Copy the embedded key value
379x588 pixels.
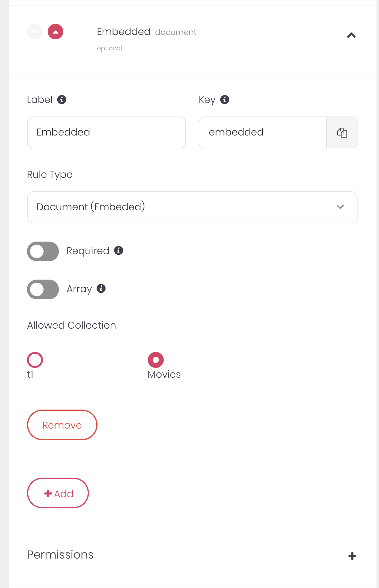point(342,132)
